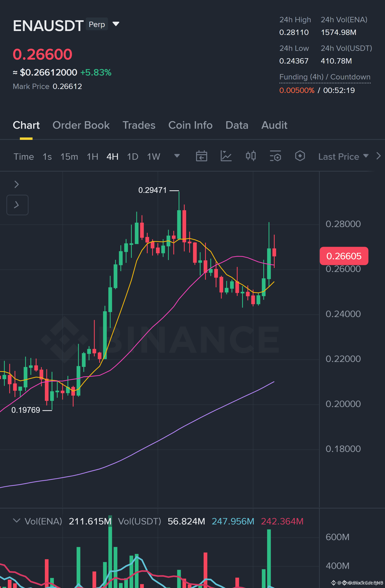Select the 1D timeframe
Viewport: 385px width, 588px height.
coord(133,156)
